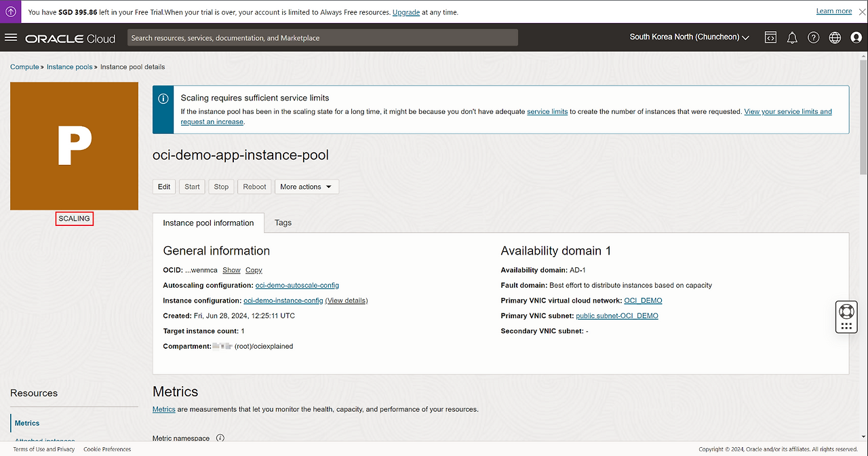The height and width of the screenshot is (456, 868).
Task: Select Metrics in the Resources sidebar
Action: click(28, 423)
